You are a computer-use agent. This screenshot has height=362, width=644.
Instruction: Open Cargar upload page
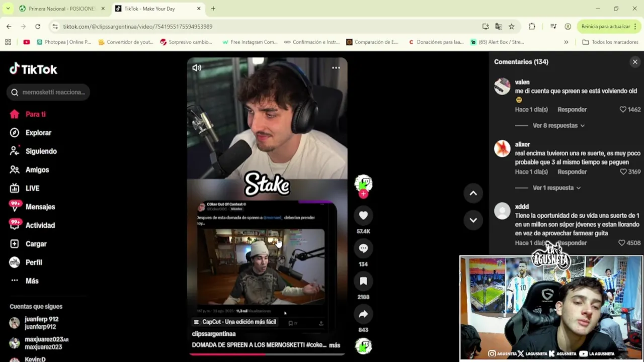29,244
